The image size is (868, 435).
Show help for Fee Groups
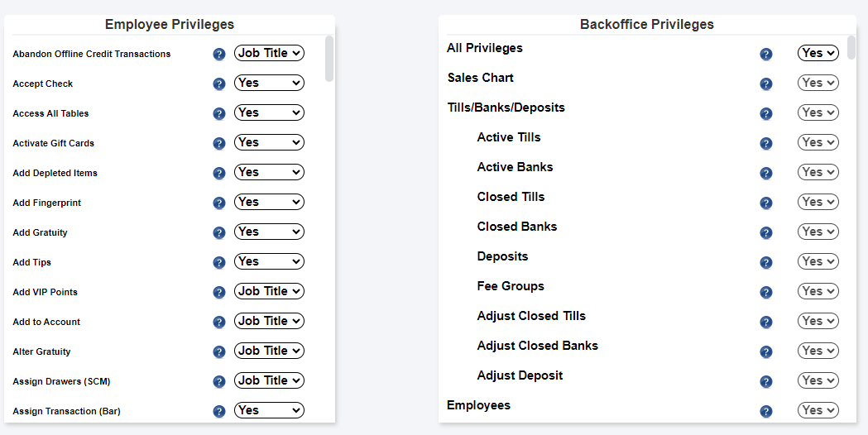766,293
